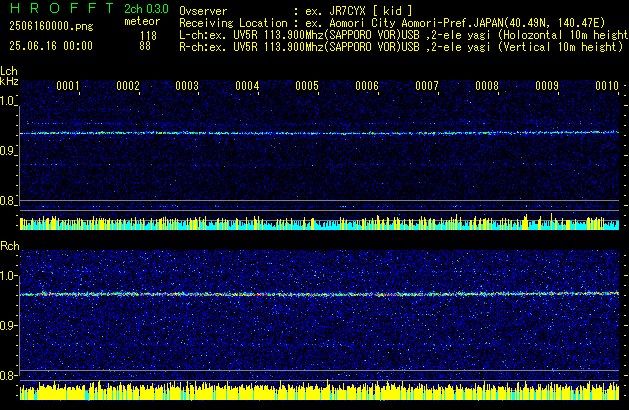Select time marker 0002
Image resolution: width=629 pixels, height=410 pixels.
128,86
